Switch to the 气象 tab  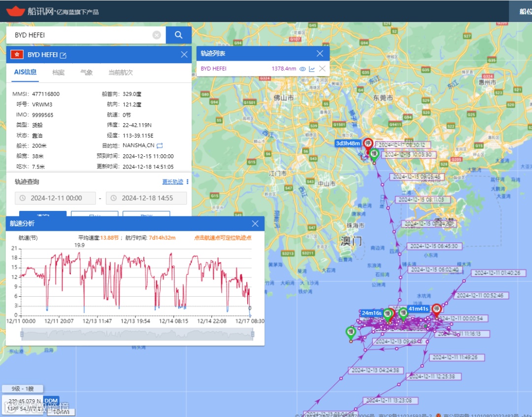click(x=87, y=72)
